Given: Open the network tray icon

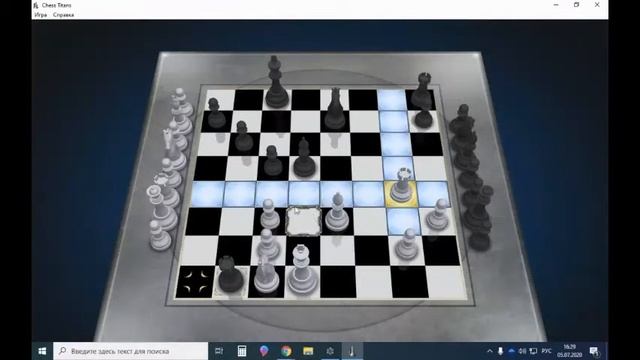Looking at the screenshot, I should (533, 351).
